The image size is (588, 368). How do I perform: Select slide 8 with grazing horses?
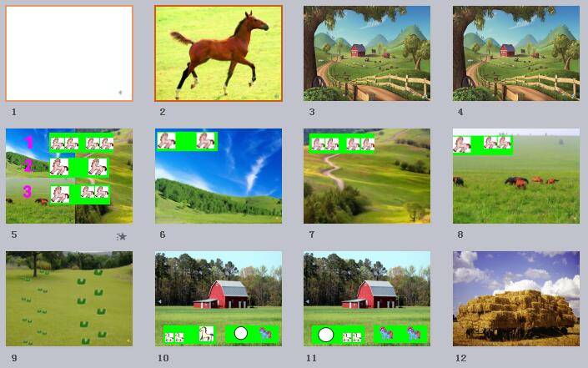pos(516,176)
